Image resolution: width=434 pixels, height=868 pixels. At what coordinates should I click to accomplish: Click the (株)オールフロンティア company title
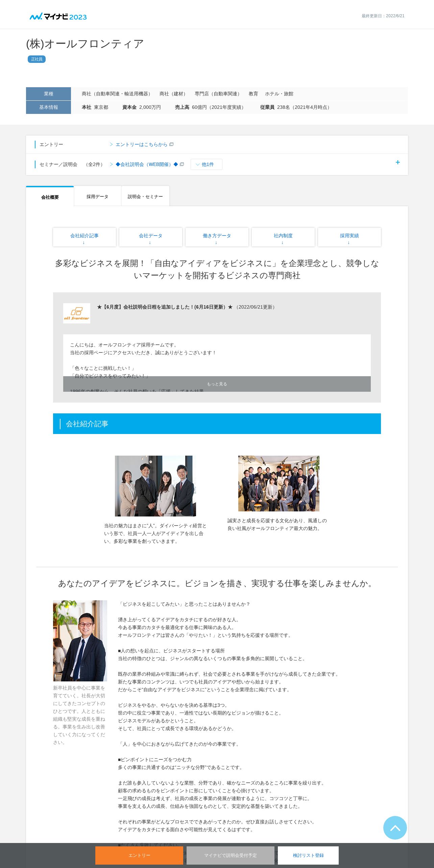85,44
